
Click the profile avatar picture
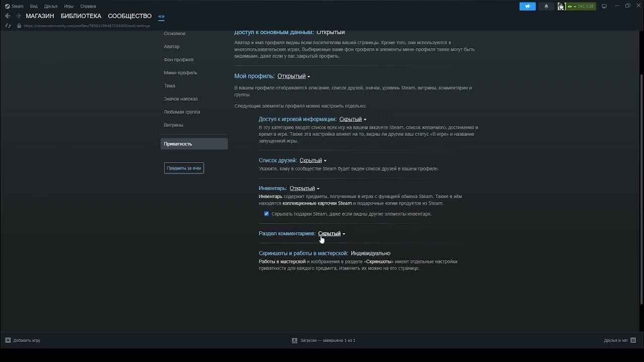[561, 7]
